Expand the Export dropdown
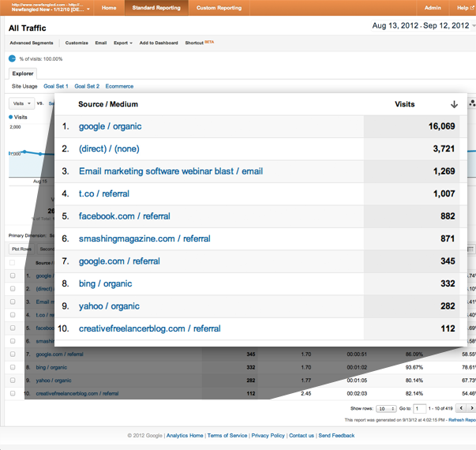The image size is (476, 450). (123, 43)
